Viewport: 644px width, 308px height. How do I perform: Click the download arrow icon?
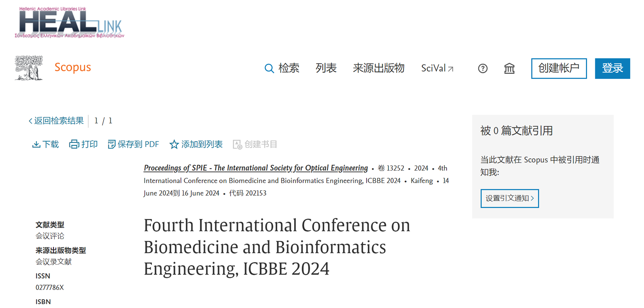(36, 145)
